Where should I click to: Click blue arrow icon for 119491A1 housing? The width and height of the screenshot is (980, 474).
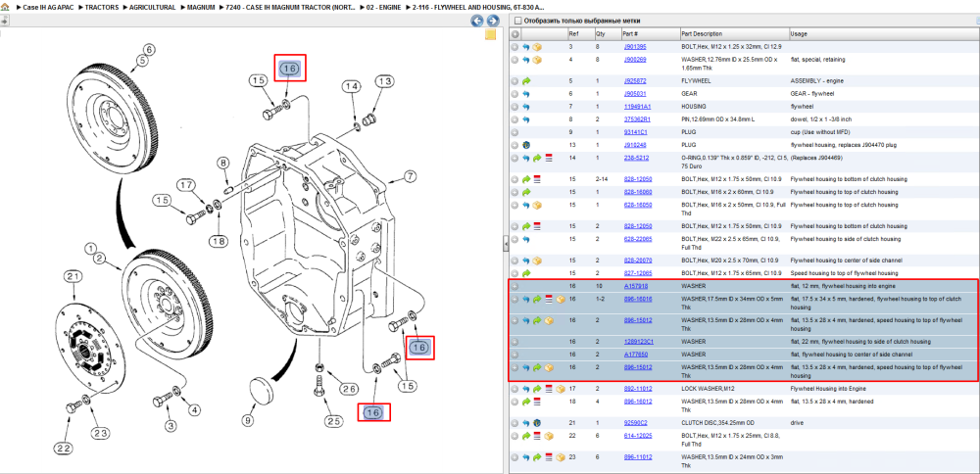pos(526,107)
